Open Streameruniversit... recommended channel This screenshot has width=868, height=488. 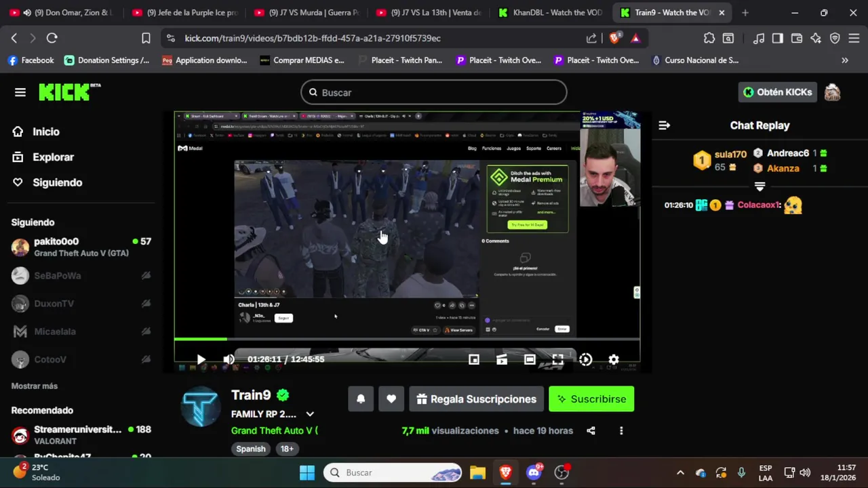click(81, 434)
